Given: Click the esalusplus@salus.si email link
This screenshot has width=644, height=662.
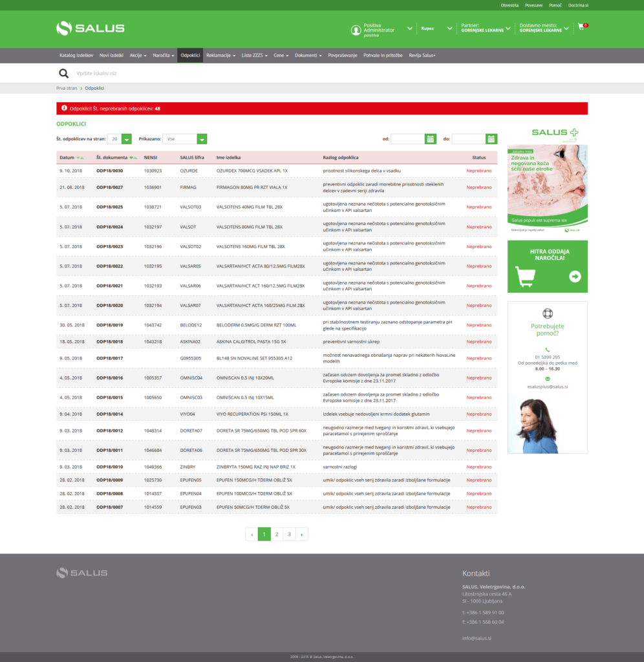Looking at the screenshot, I should point(548,387).
